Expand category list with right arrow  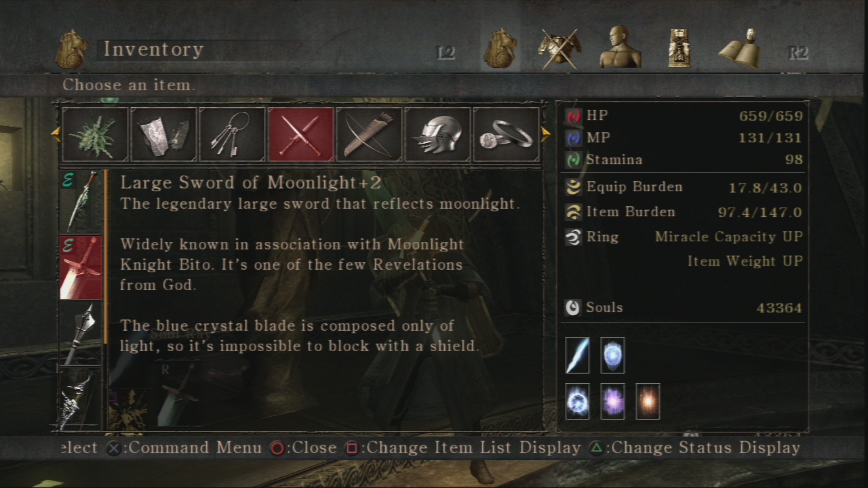tap(546, 134)
